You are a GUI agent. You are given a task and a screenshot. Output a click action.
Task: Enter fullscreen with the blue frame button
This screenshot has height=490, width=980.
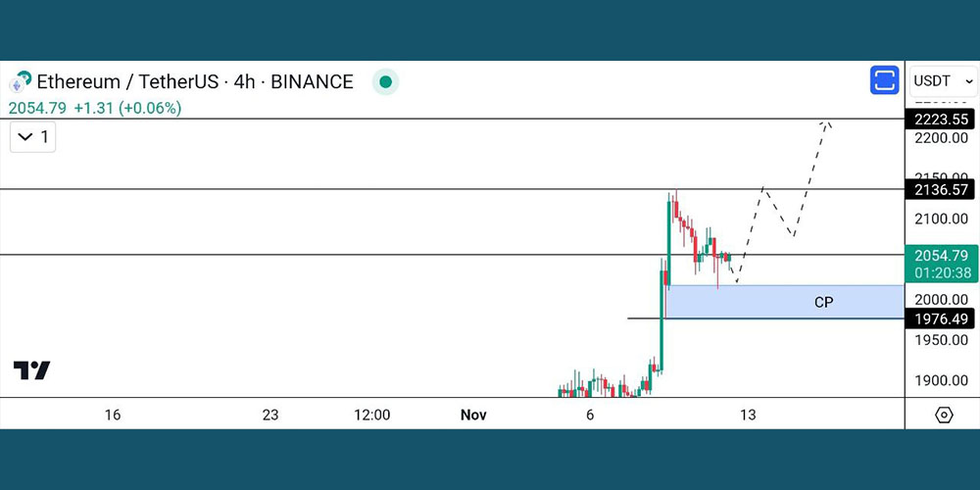coord(884,80)
